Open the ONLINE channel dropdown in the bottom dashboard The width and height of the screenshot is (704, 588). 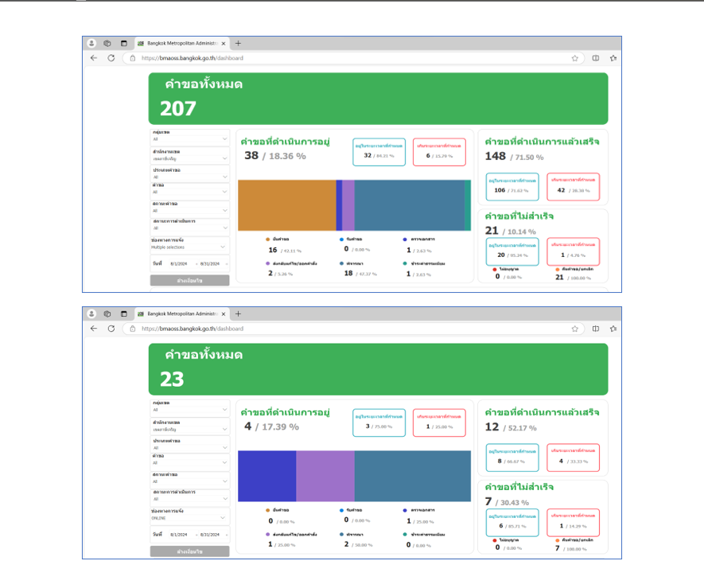(189, 518)
